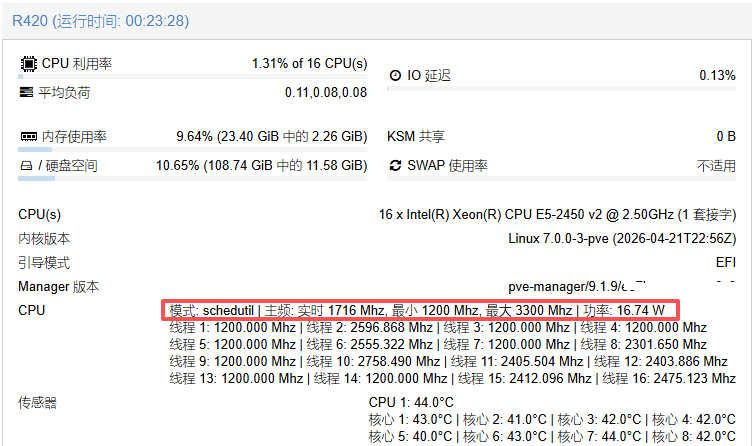Click the Linux 7.0.0-3-pve kernel text

tap(622, 238)
